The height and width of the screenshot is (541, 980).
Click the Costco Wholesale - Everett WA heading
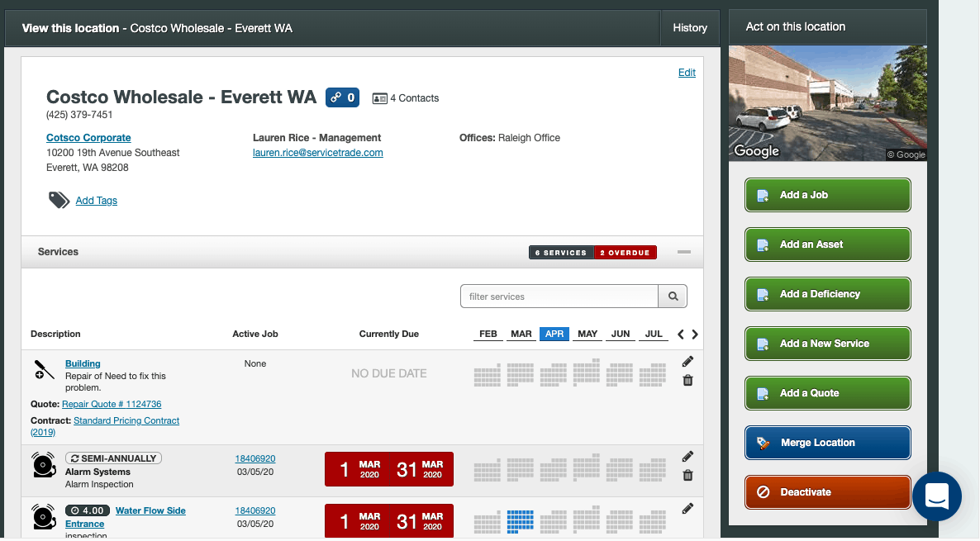pos(181,97)
